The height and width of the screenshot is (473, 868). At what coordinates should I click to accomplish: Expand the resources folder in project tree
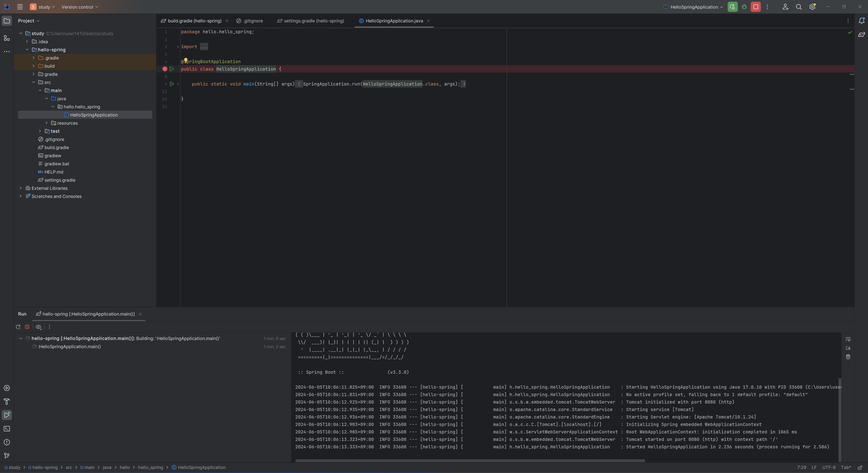click(x=47, y=123)
